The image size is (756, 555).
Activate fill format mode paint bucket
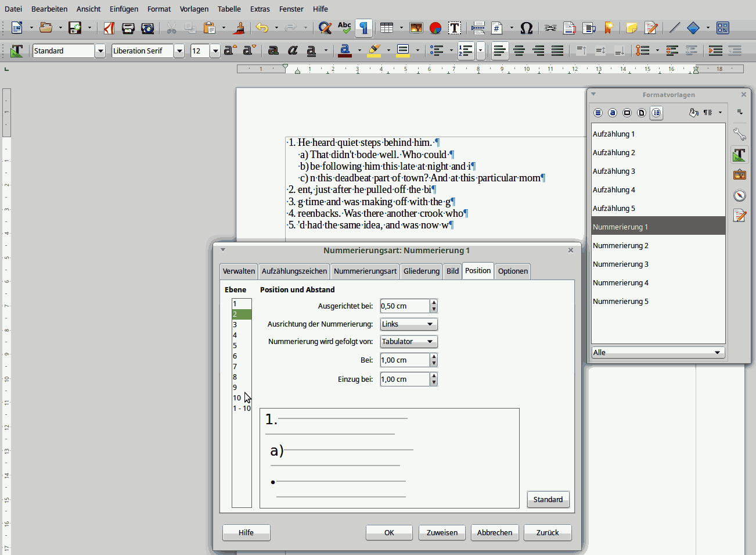click(x=693, y=113)
